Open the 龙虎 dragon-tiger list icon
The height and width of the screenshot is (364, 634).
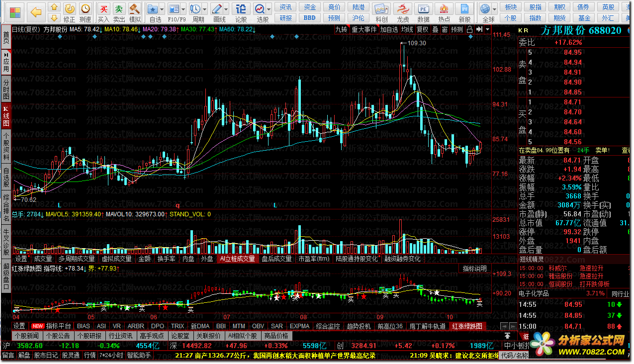pyautogui.click(x=403, y=12)
